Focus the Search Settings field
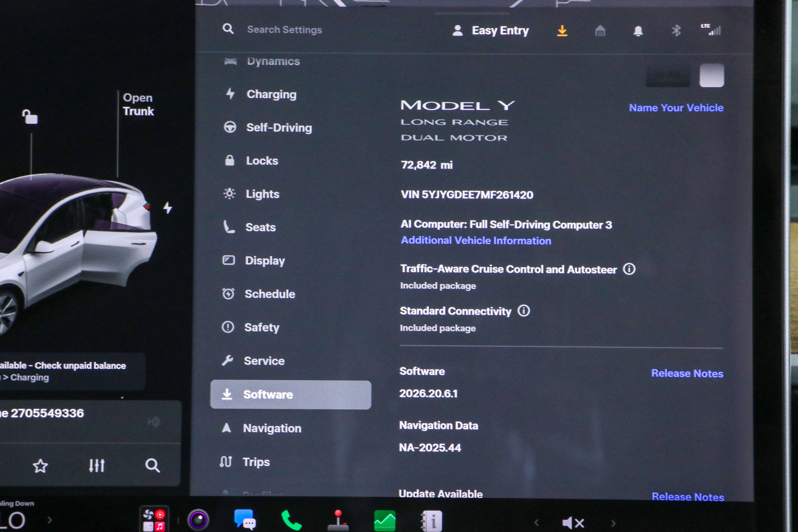 point(284,30)
